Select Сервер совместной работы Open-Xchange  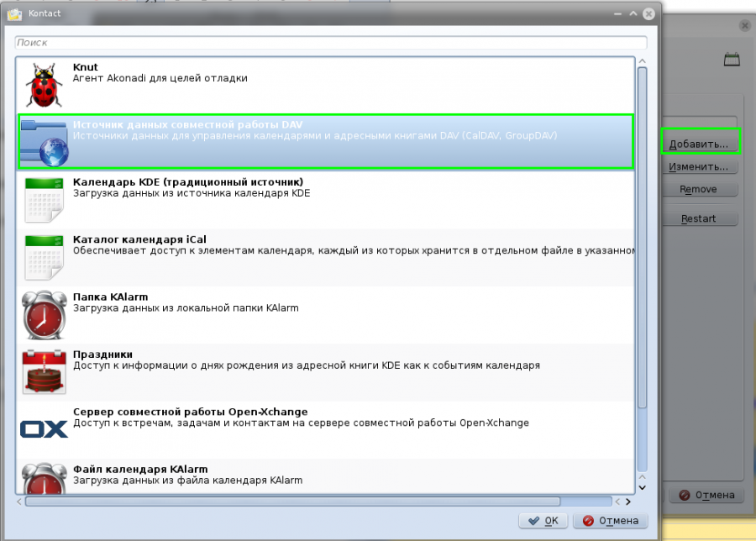click(190, 412)
